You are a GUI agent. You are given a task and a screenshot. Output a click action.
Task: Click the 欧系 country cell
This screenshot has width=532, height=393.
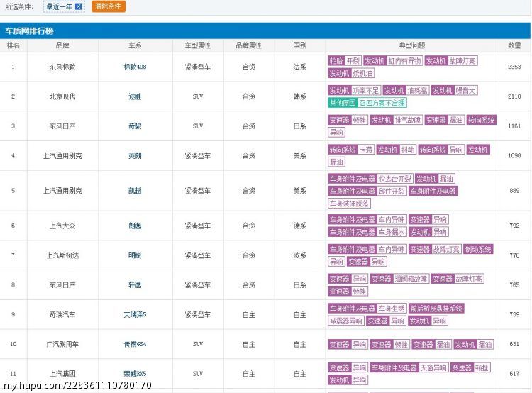coord(299,255)
